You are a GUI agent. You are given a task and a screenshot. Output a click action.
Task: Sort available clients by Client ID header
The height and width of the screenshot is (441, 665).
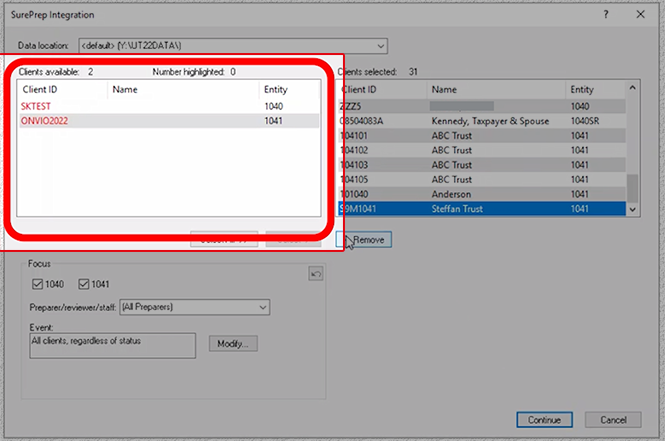62,89
